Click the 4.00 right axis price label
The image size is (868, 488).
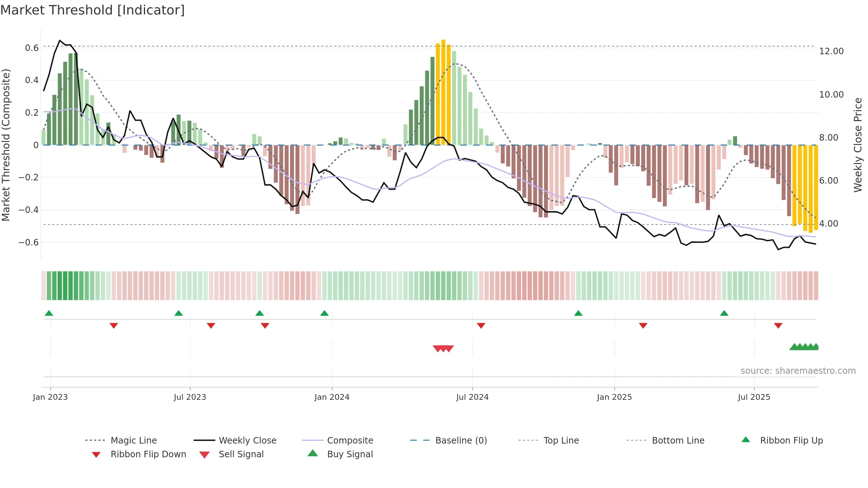(x=829, y=224)
